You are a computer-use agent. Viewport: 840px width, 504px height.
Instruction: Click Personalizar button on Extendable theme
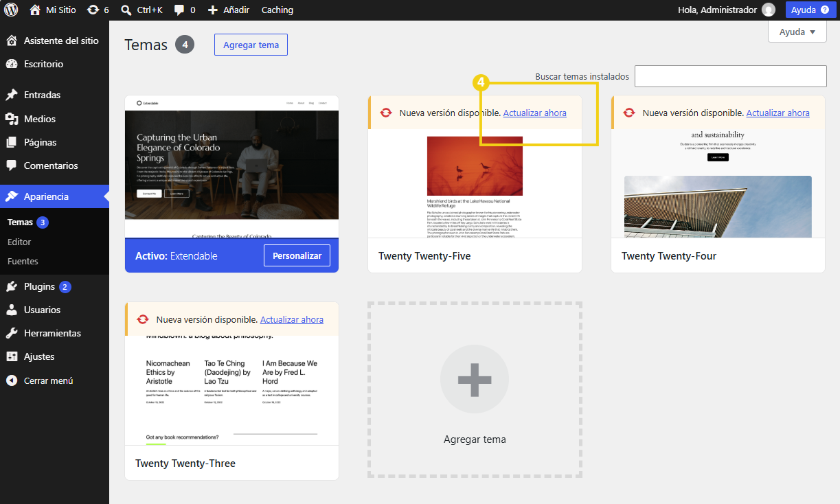(x=297, y=255)
